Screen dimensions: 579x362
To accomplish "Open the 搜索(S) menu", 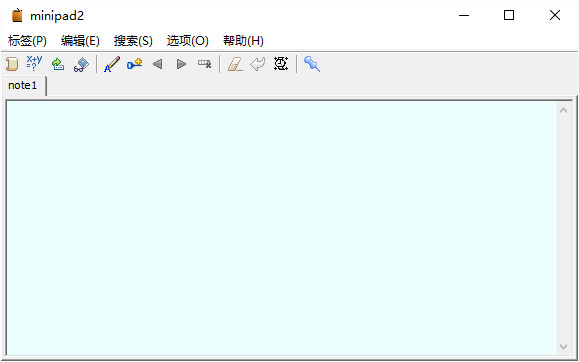I will [x=133, y=41].
